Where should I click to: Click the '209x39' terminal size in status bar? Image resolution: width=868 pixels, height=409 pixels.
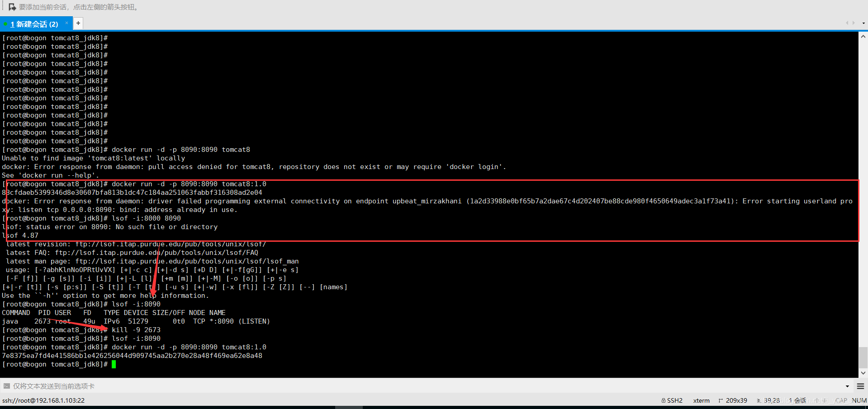(x=733, y=400)
